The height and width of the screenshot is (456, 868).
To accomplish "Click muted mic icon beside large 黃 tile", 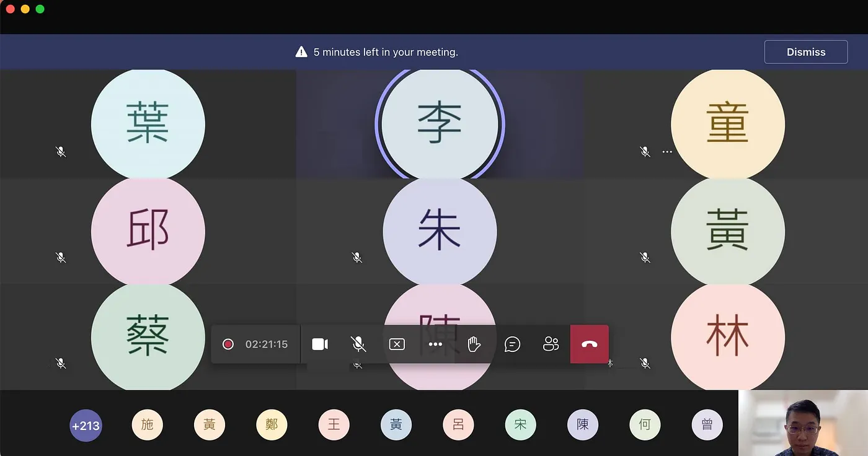I will point(645,256).
